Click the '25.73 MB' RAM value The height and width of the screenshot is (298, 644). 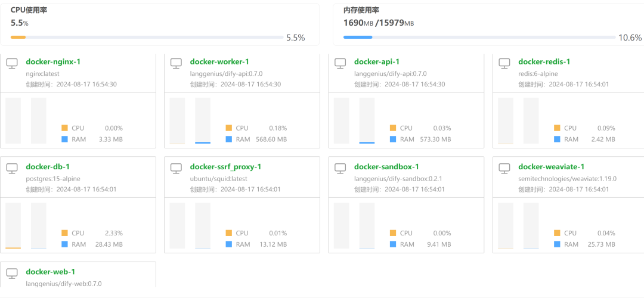[x=602, y=244]
